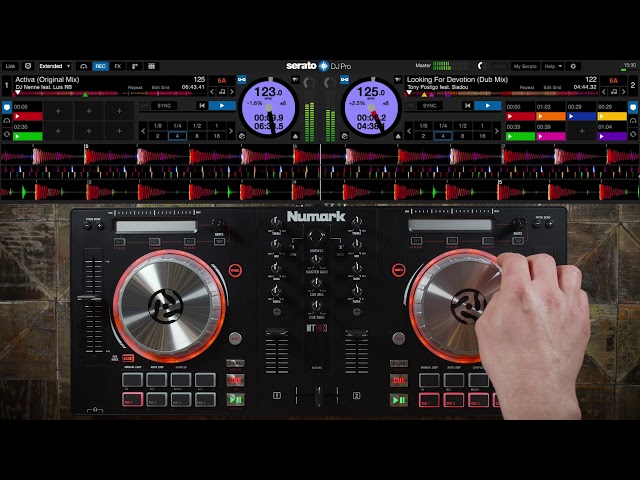640x480 pixels.
Task: Select deck 2 hot cue tab (blue)
Action: point(633,107)
